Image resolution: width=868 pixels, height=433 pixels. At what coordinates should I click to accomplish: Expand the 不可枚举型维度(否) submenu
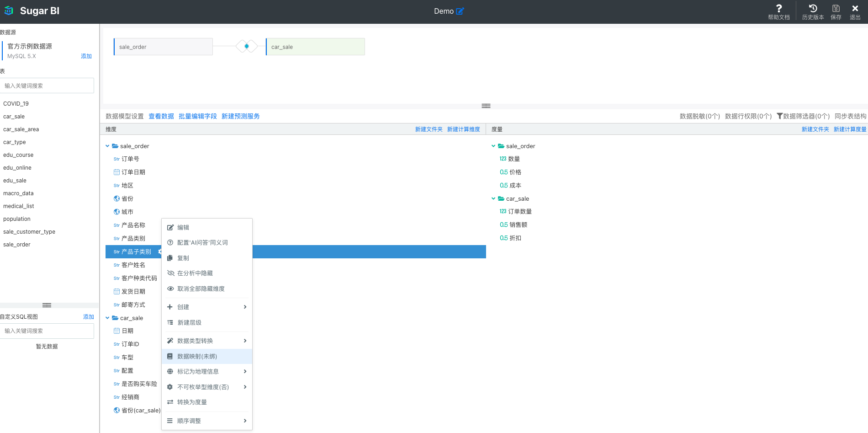207,387
